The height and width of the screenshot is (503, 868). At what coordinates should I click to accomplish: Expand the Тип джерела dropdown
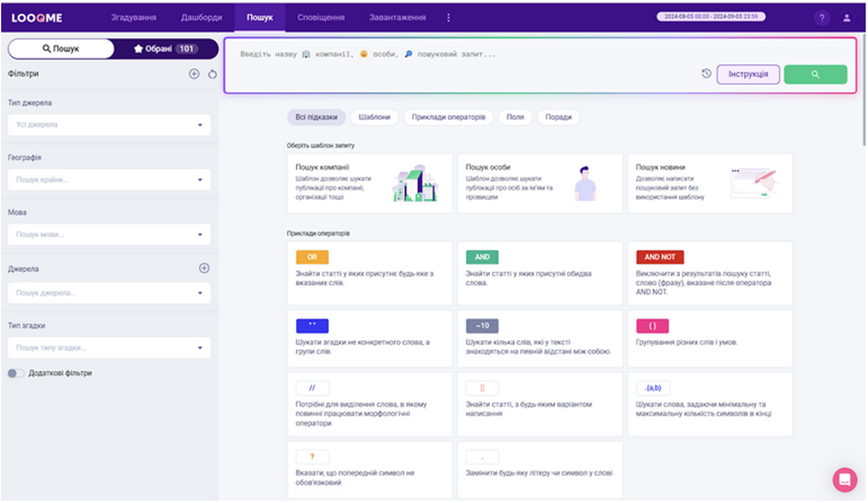coord(109,125)
